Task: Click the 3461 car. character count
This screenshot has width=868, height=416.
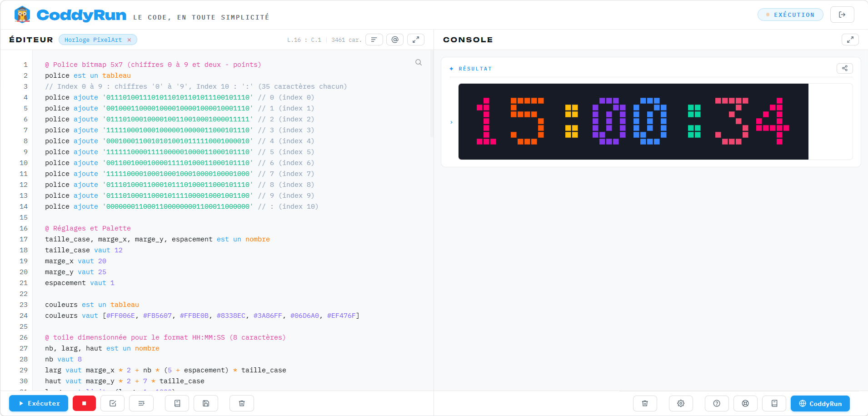Action: coord(347,40)
